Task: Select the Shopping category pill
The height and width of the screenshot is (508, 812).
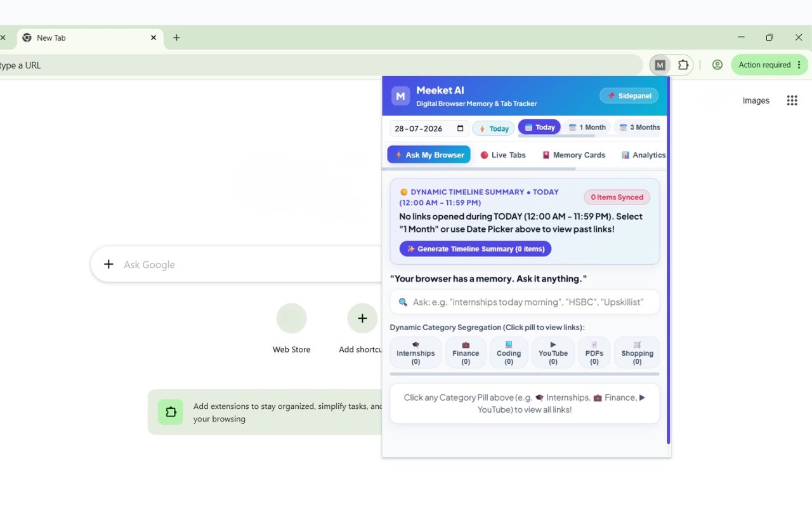Action: pos(637,352)
